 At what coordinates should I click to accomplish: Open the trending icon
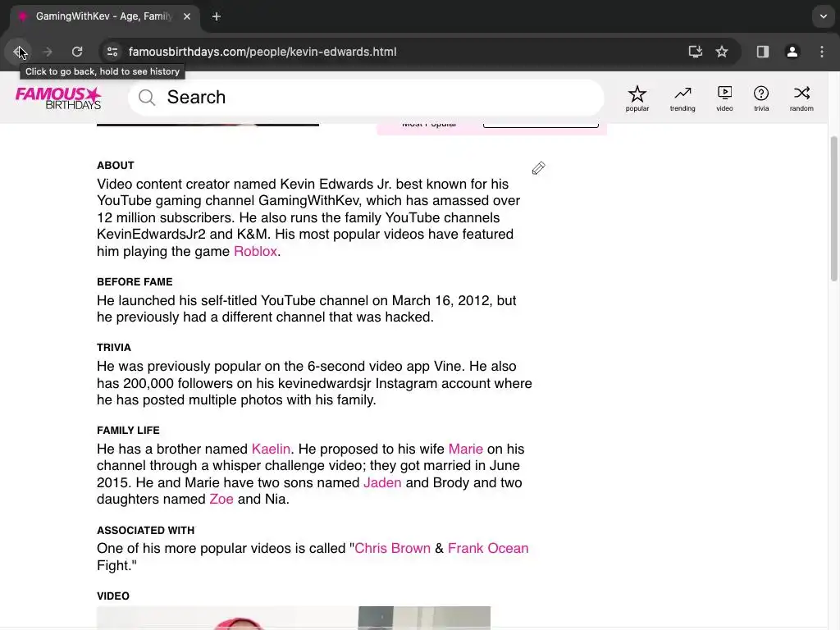682,98
